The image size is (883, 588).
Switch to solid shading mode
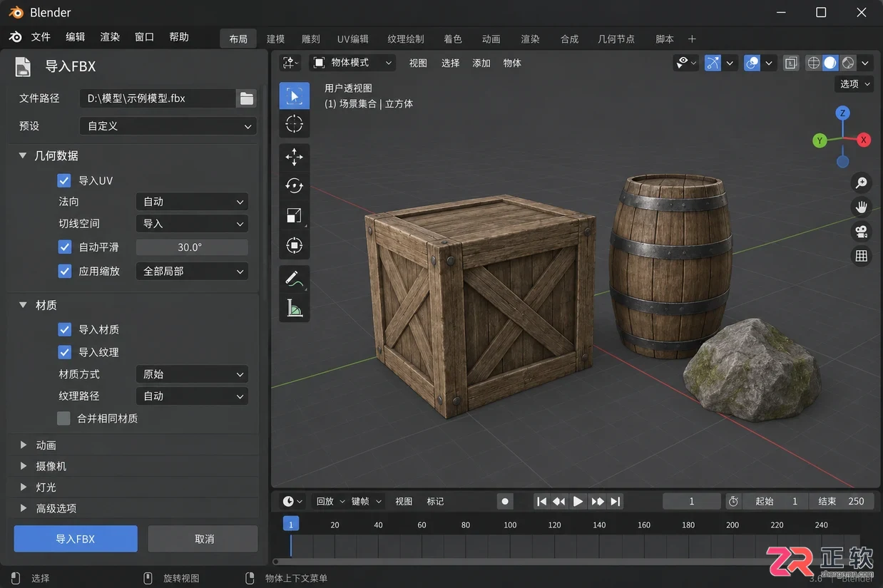(x=830, y=63)
